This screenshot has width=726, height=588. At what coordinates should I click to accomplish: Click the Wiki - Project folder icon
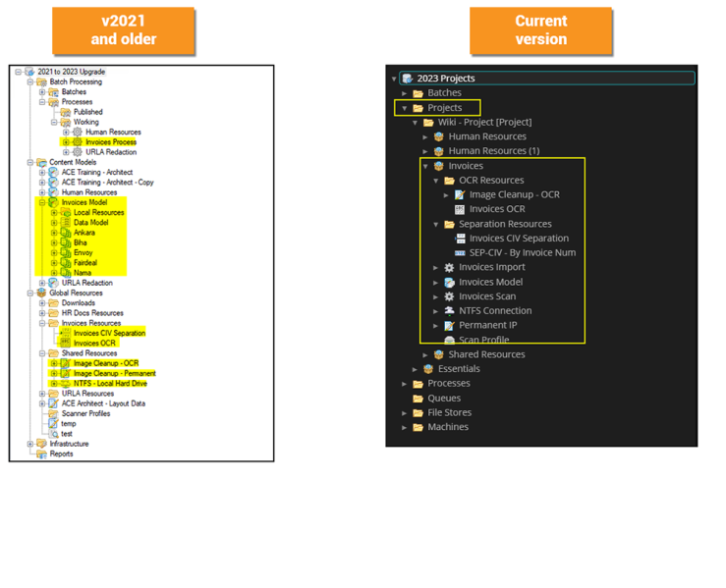coord(428,122)
